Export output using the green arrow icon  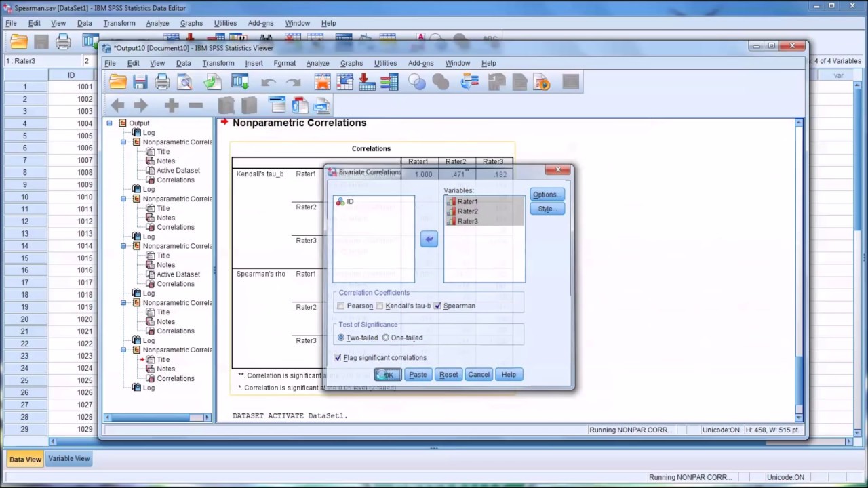click(212, 82)
